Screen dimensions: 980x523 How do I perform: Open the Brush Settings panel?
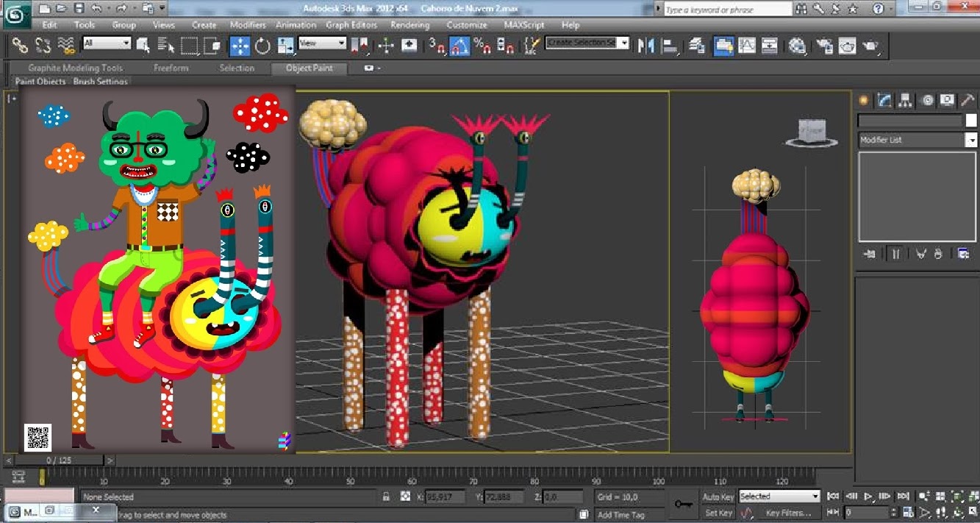pos(100,82)
